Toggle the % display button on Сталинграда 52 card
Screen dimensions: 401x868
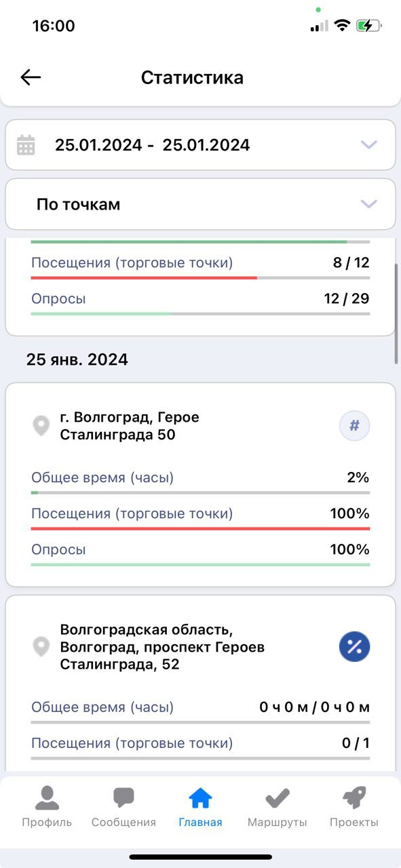coord(354,646)
